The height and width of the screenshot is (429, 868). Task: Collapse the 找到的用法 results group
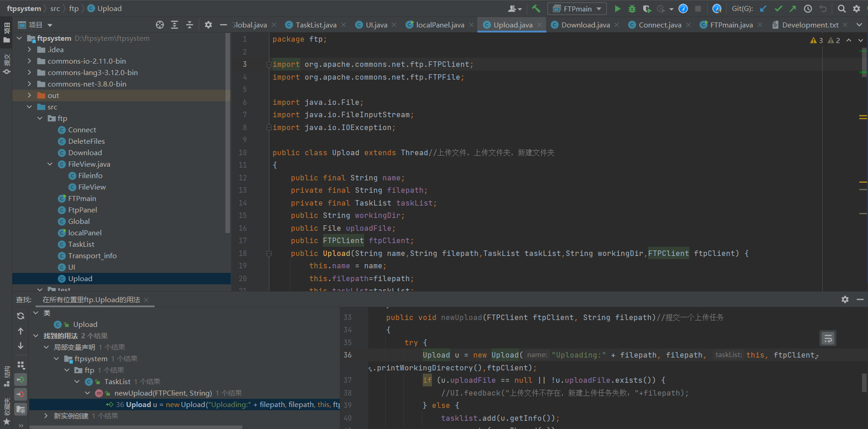point(36,336)
